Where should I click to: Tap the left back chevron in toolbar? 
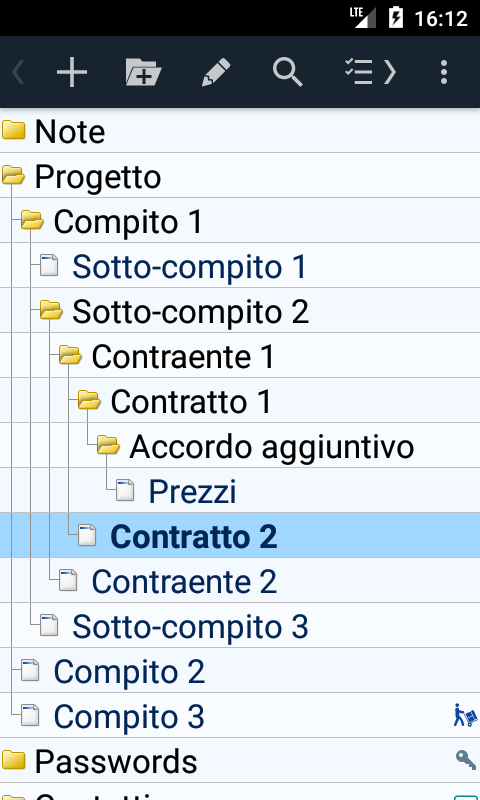[18, 72]
